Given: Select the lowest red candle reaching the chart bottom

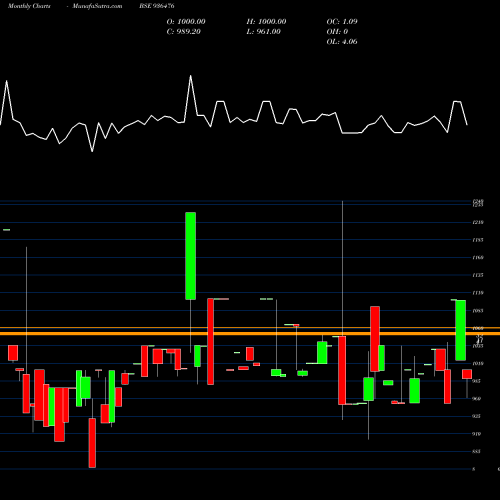Looking at the screenshot, I should point(92,443).
